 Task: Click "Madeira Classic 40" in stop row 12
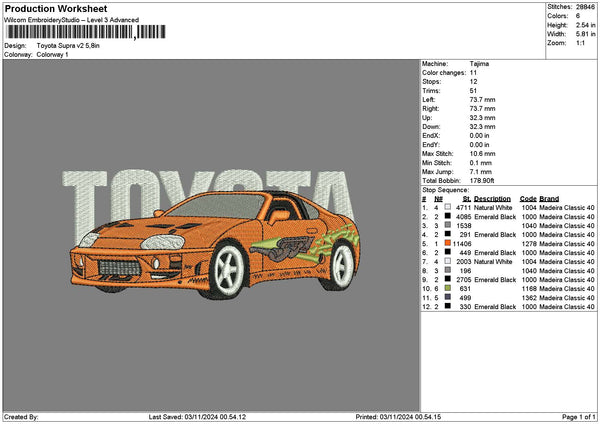tap(567, 307)
